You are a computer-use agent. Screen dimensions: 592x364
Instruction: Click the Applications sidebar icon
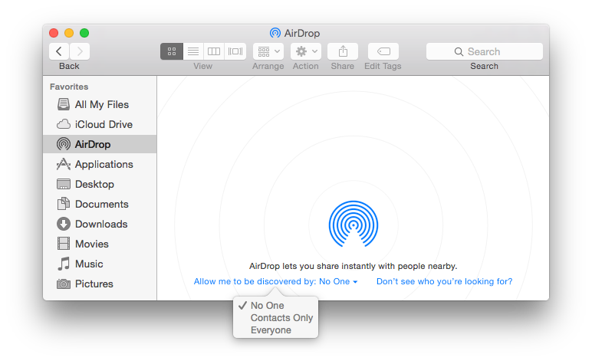[64, 164]
